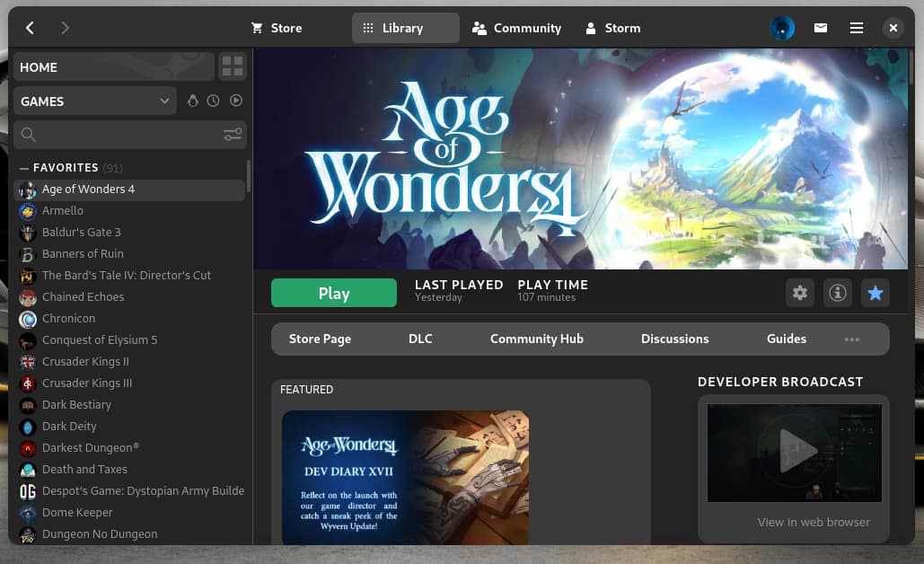Click the Death and Taxes icon
924x564 pixels.
click(x=28, y=470)
